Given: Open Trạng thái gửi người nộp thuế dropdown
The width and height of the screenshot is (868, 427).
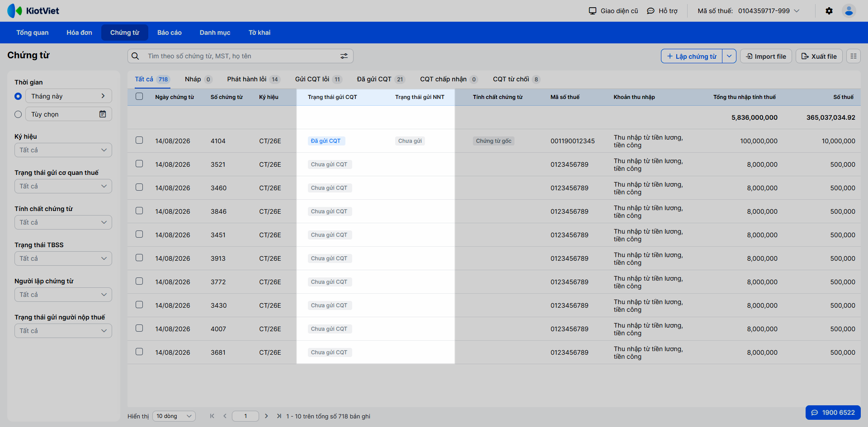Looking at the screenshot, I should tap(63, 331).
